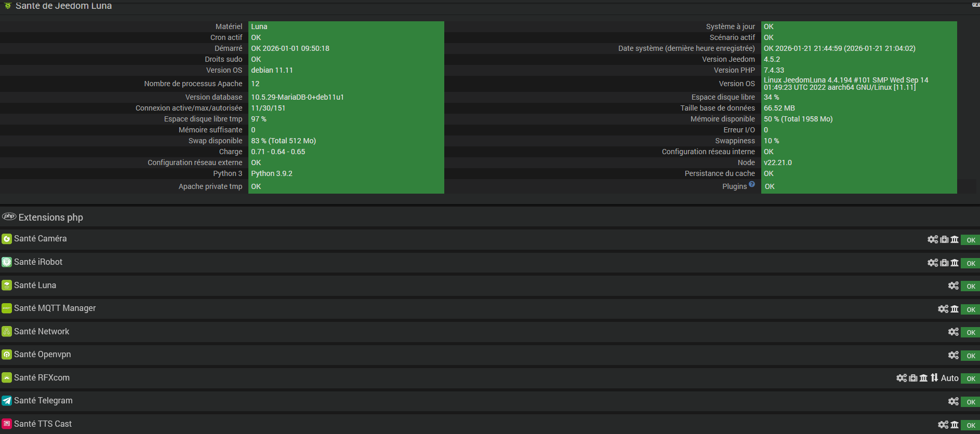This screenshot has height=434, width=980.
Task: Click the 'Santé de Jeedom Luna' heading
Action: (x=63, y=6)
